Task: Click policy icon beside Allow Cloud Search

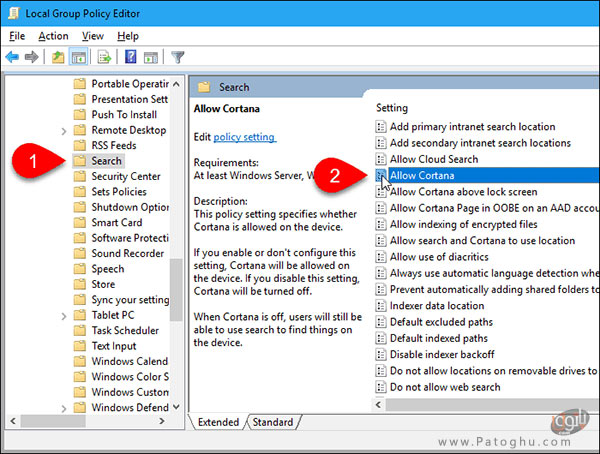Action: pyautogui.click(x=381, y=159)
